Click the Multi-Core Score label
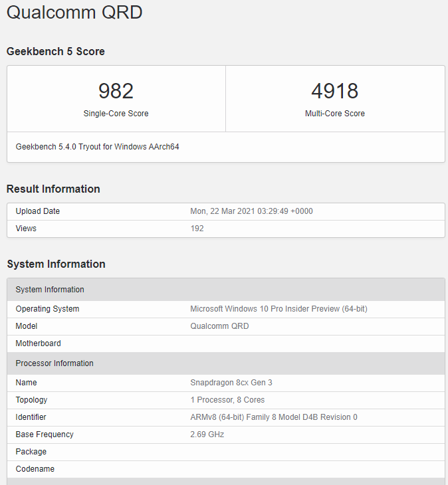Screen dimensions: 448x485 pos(335,114)
